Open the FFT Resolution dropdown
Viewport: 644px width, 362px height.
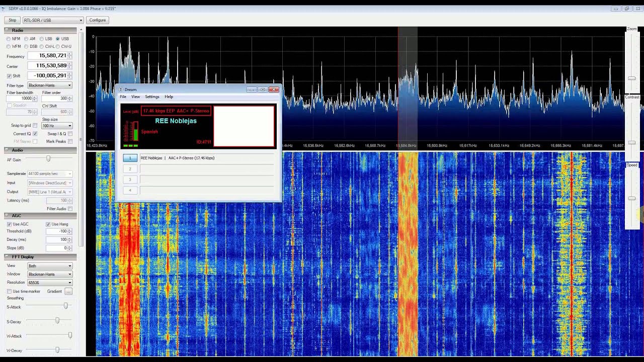pos(50,283)
